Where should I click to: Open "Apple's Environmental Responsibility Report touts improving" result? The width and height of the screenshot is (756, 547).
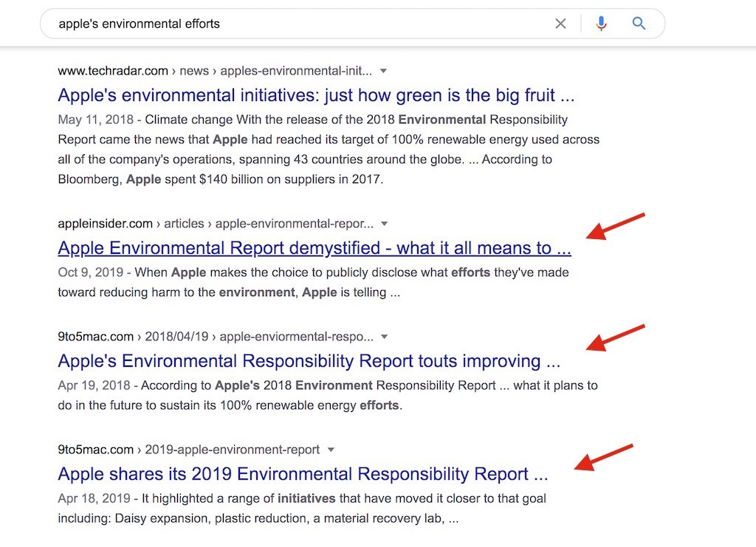pyautogui.click(x=309, y=362)
